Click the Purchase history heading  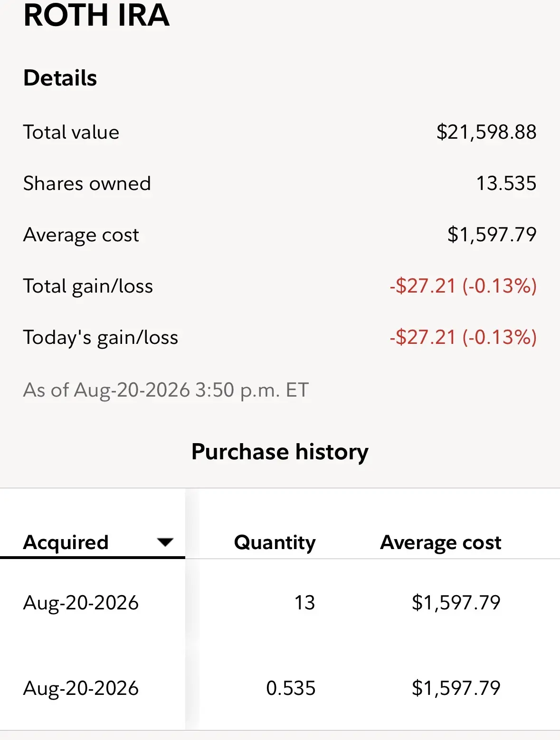pyautogui.click(x=280, y=451)
